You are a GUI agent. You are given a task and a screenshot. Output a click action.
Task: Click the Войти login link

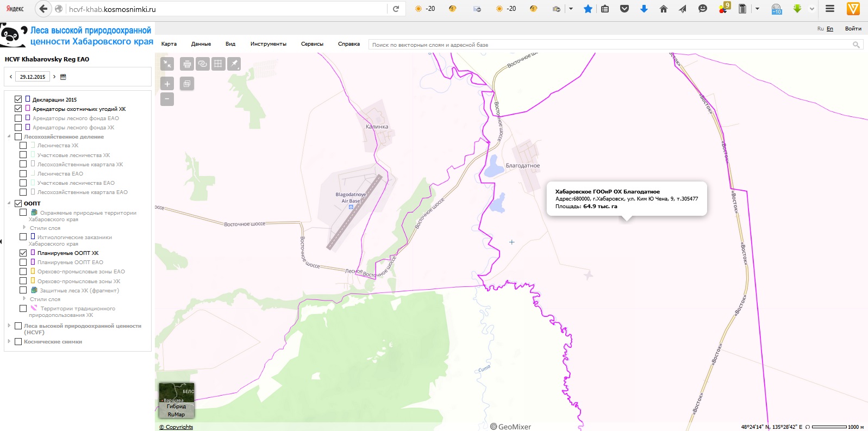[x=853, y=29]
